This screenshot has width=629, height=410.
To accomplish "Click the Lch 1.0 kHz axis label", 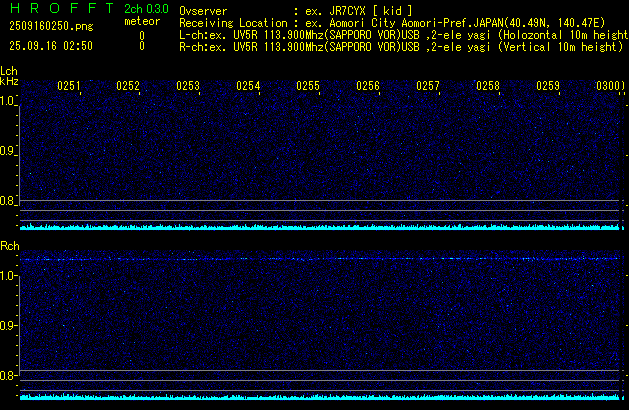I will click(x=7, y=101).
